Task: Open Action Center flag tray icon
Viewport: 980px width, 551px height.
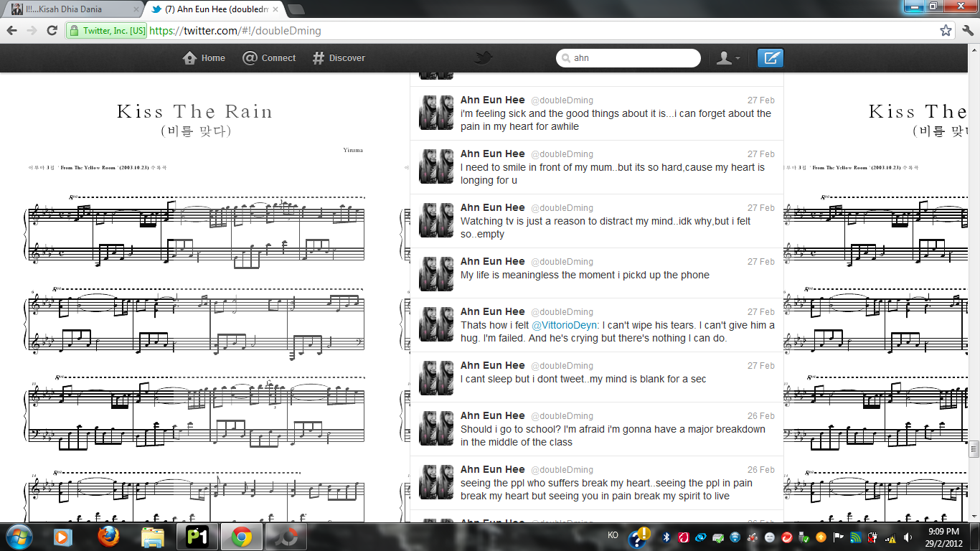Action: (838, 537)
